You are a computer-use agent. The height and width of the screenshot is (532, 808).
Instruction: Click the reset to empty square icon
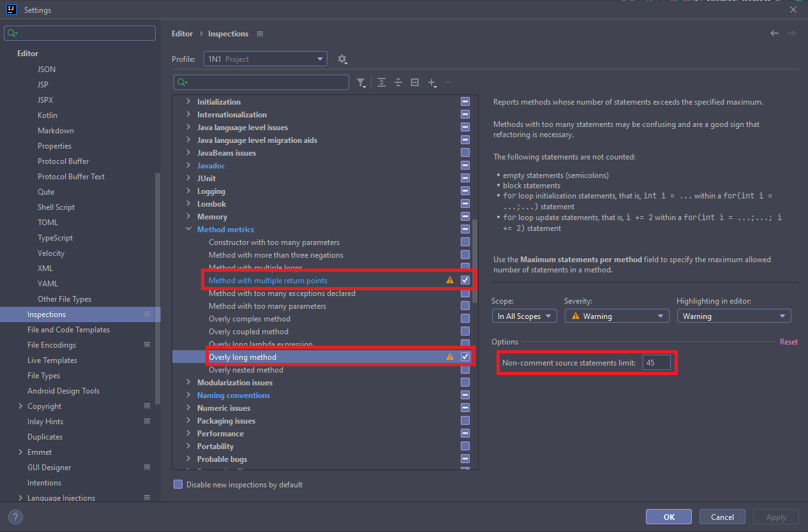415,82
